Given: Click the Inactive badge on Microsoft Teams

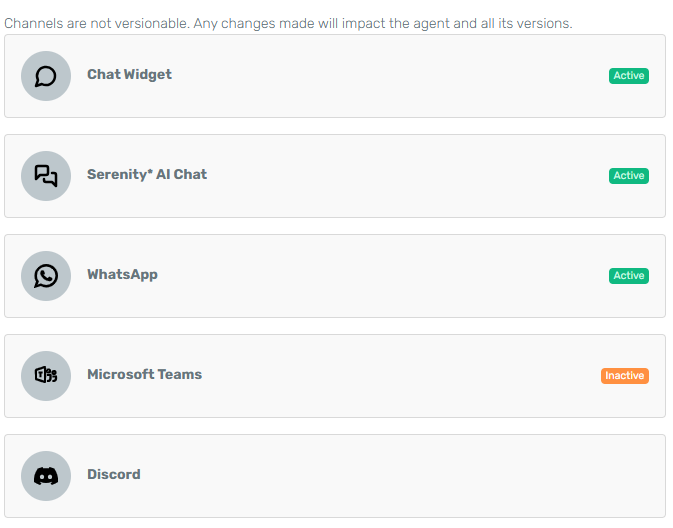Looking at the screenshot, I should tap(625, 376).
